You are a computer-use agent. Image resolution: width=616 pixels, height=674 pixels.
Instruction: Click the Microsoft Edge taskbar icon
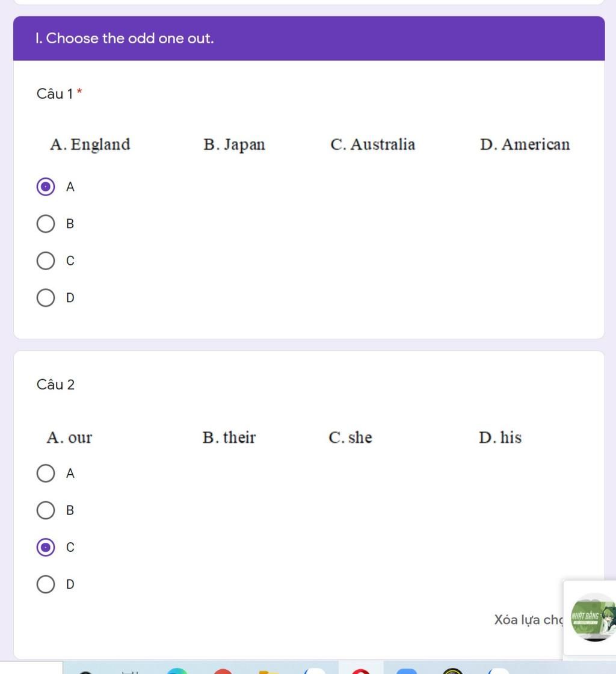177,671
